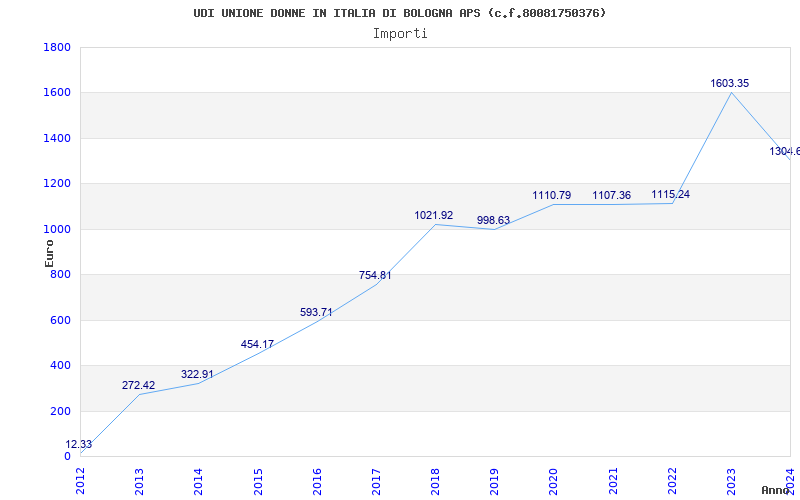800x500 pixels.
Task: Click the 2020 x-axis year label
Action: tap(554, 481)
